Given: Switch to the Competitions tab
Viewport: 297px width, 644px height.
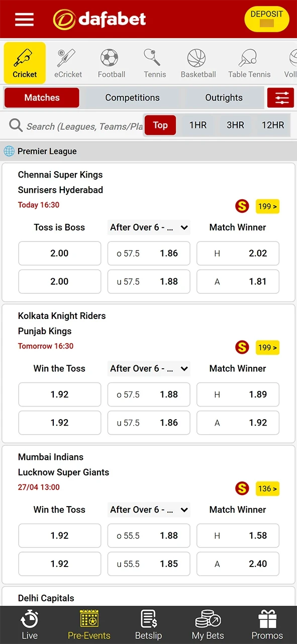Looking at the screenshot, I should coord(132,98).
